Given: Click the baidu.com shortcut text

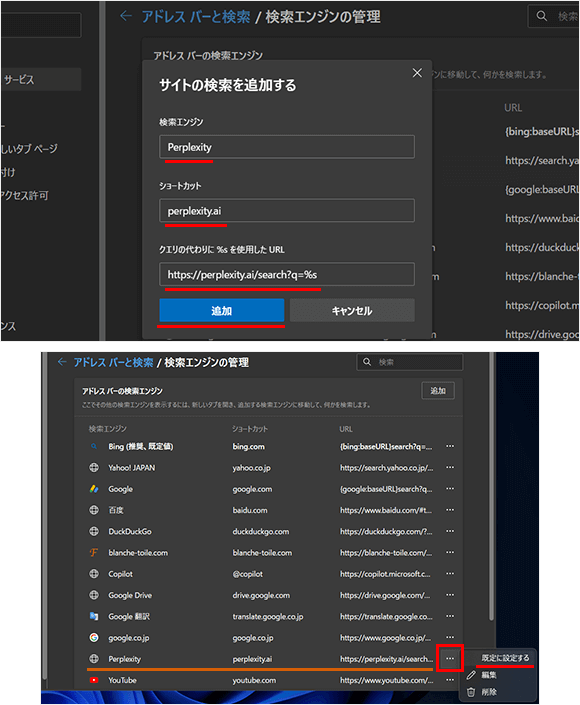Looking at the screenshot, I should [x=250, y=510].
